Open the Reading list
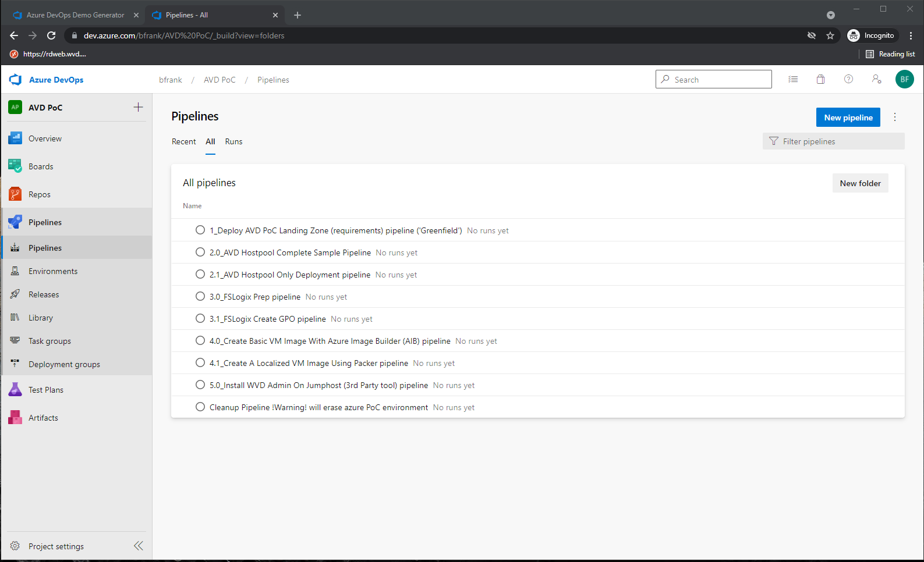The height and width of the screenshot is (562, 924). point(890,54)
